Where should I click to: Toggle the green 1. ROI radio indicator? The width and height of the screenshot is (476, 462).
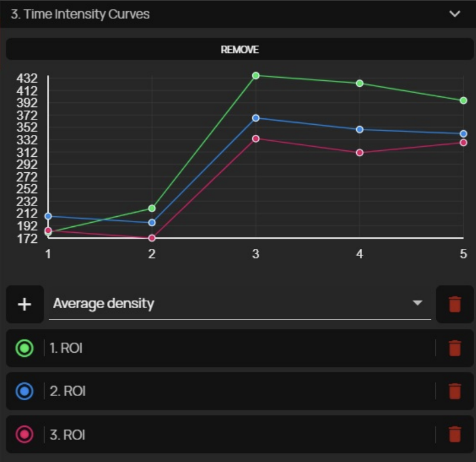(x=24, y=348)
